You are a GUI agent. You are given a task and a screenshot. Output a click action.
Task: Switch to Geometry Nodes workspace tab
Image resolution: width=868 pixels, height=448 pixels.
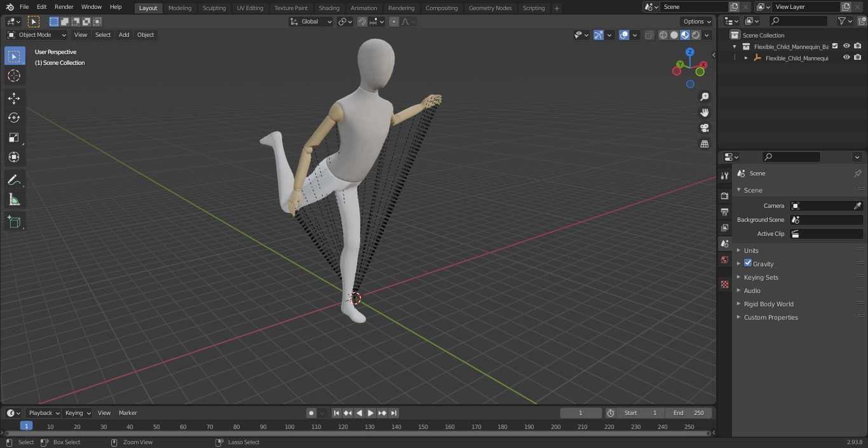pos(490,8)
